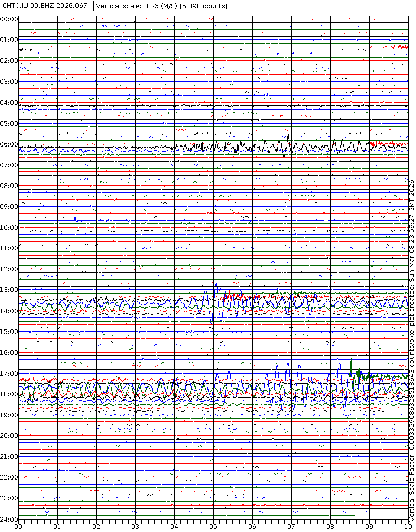Click the '05' minute label on bottom axis
Viewport: 416px width, 532px height.
pyautogui.click(x=213, y=526)
